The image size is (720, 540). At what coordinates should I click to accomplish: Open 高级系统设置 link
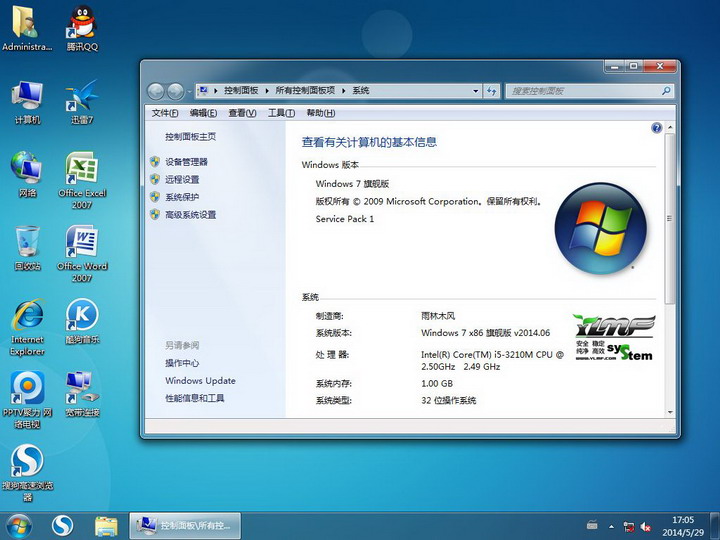pyautogui.click(x=191, y=214)
